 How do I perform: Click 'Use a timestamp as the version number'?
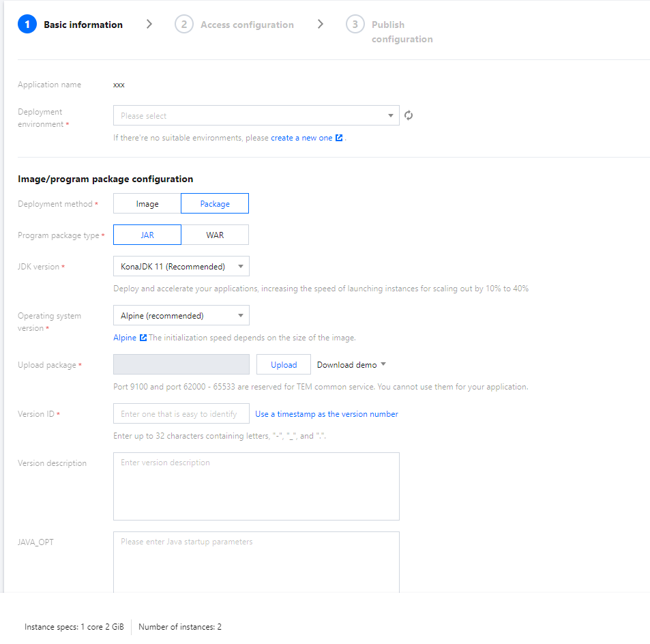click(327, 414)
